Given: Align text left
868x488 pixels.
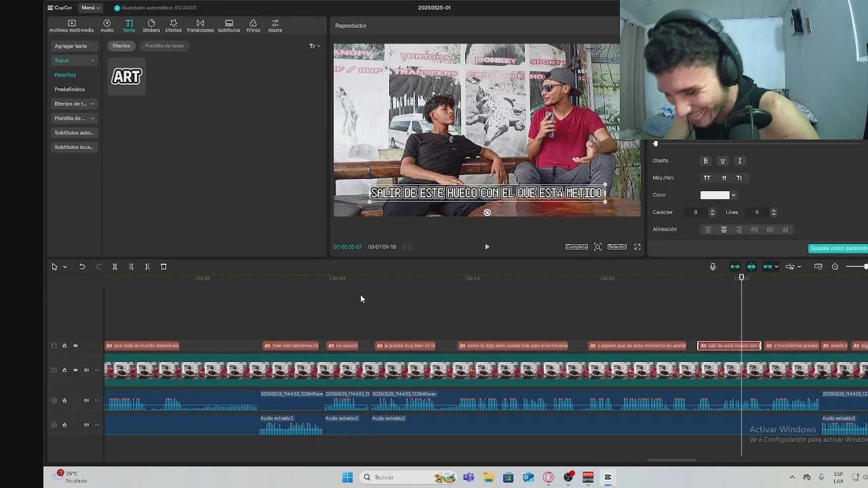Looking at the screenshot, I should click(x=708, y=230).
